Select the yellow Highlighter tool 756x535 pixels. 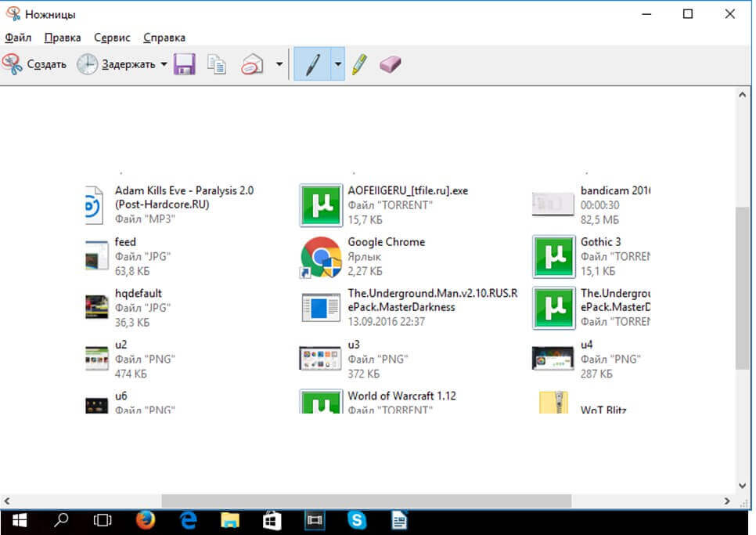pos(359,64)
